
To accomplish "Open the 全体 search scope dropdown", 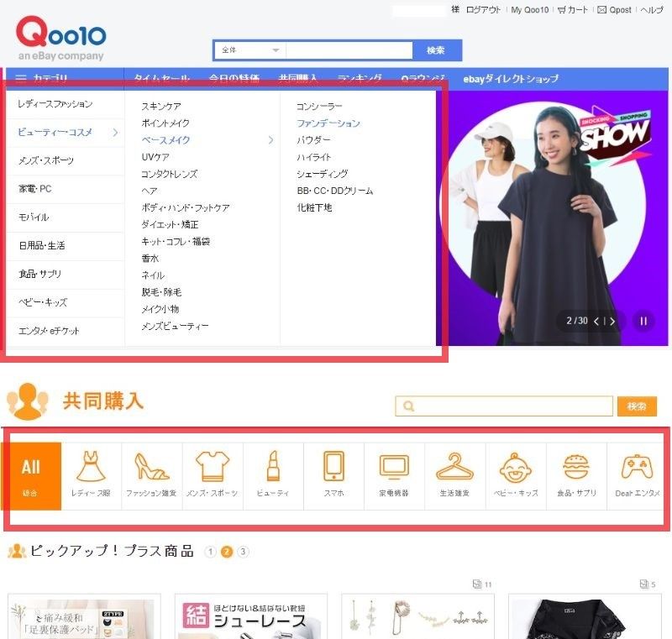I will click(250, 50).
